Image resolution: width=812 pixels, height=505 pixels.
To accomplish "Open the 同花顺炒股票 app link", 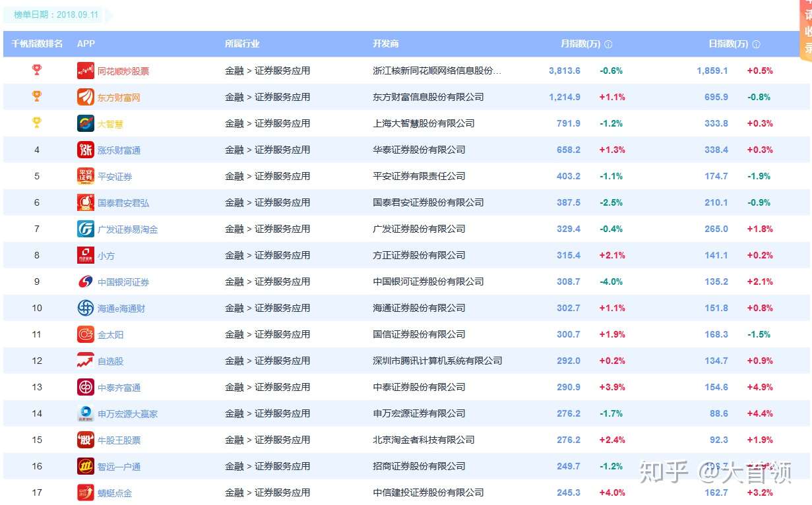I will pyautogui.click(x=123, y=71).
